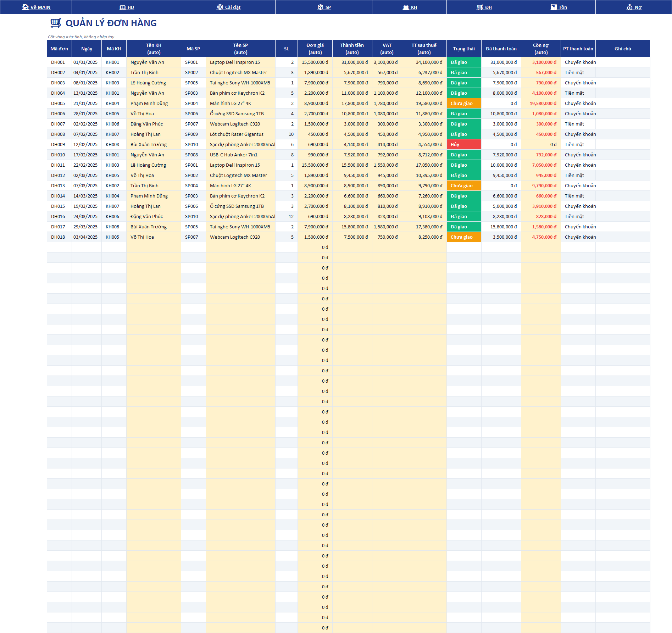Click the Cài đặt gear icon
The height and width of the screenshot is (633, 672).
(x=220, y=7)
